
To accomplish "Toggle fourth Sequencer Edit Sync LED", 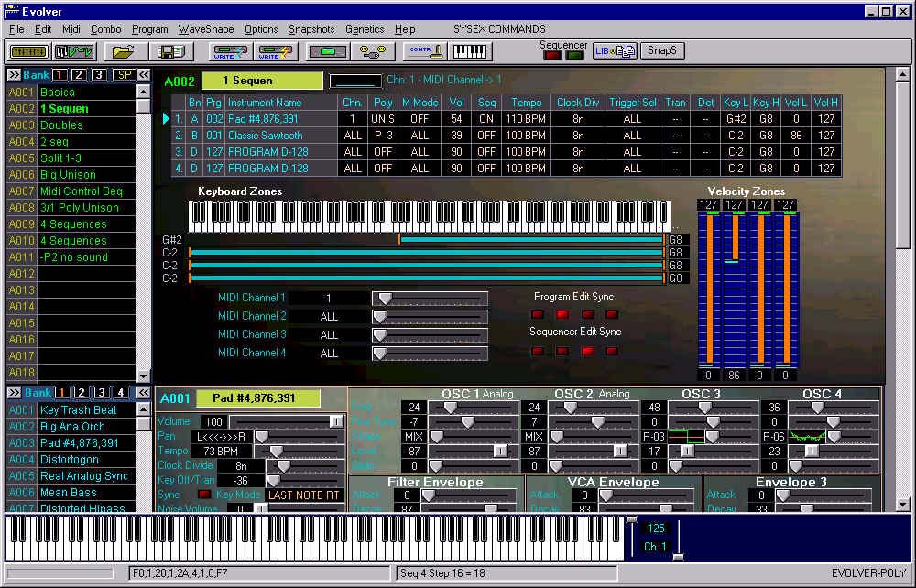I will [x=612, y=351].
